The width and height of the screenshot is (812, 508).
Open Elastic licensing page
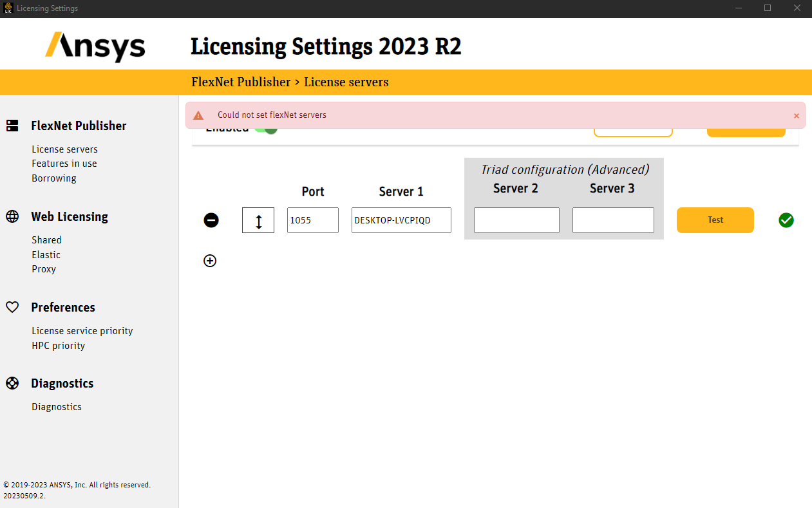[46, 255]
